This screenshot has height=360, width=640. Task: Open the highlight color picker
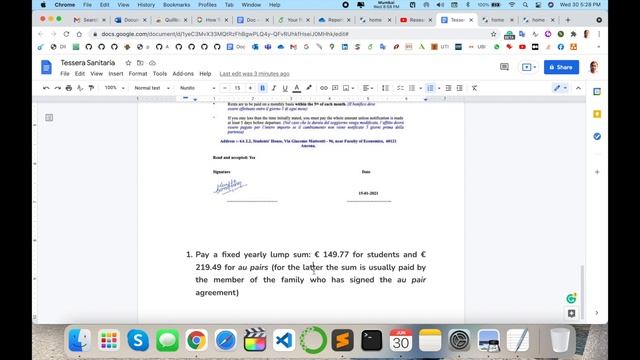coord(309,88)
